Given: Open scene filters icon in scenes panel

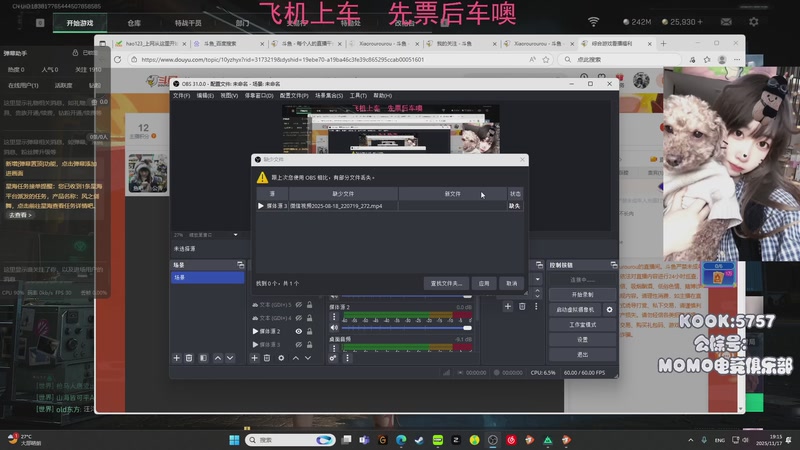Looking at the screenshot, I should [203, 358].
